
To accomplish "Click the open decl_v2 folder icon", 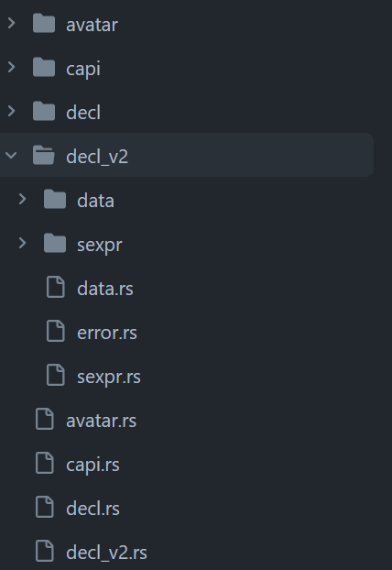I will [44, 155].
